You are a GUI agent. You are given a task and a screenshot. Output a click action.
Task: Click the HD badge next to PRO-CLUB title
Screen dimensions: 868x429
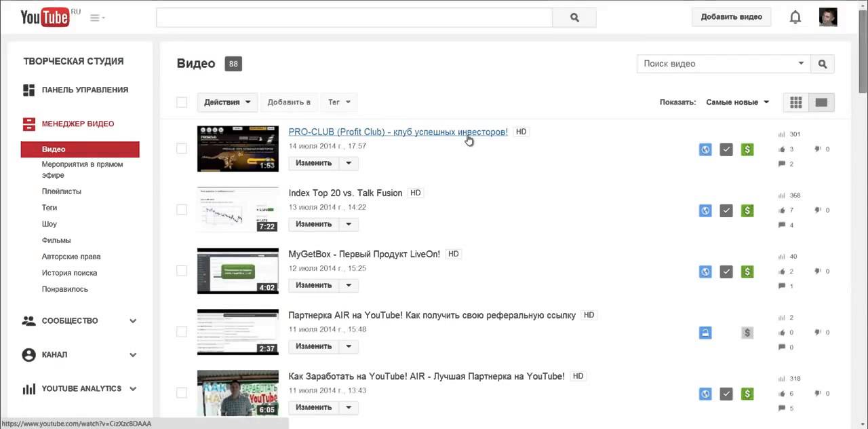click(x=521, y=132)
